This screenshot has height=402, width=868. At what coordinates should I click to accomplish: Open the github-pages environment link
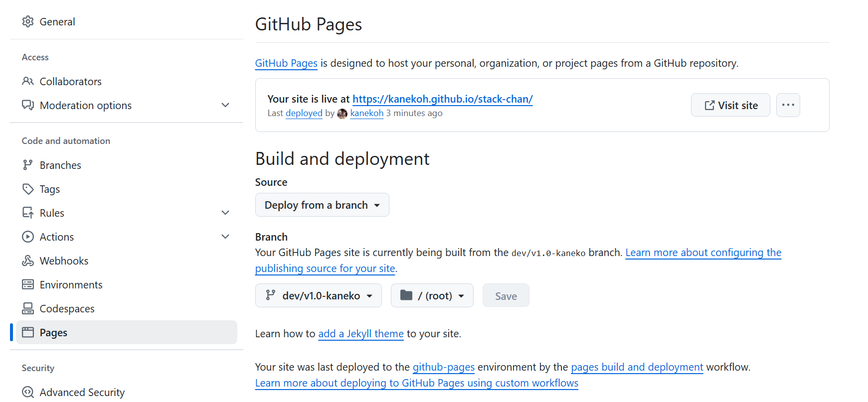pos(444,367)
